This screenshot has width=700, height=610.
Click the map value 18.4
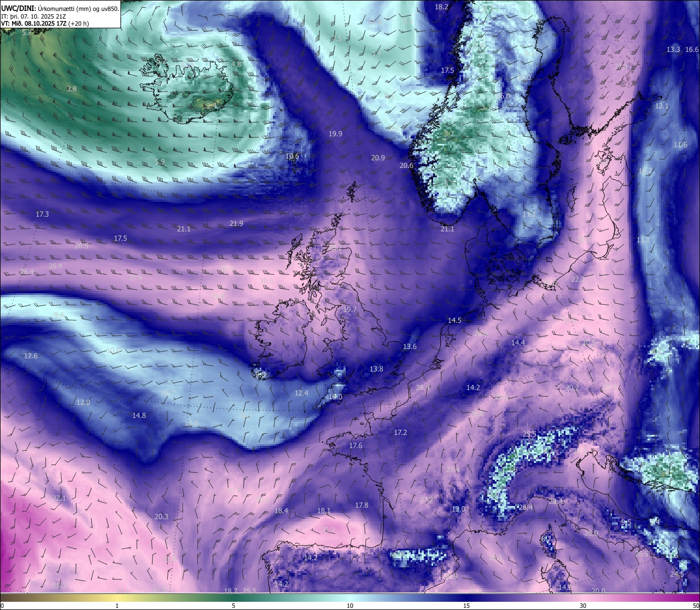[281, 511]
